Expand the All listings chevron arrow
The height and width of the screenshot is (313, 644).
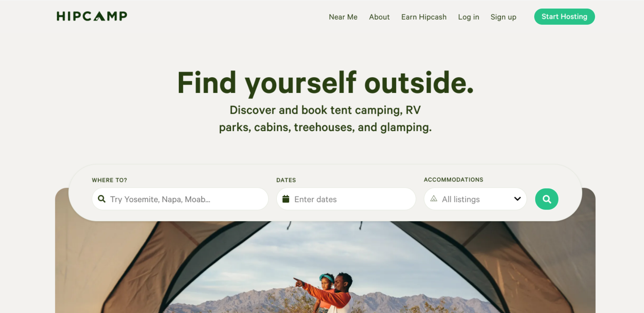point(517,199)
